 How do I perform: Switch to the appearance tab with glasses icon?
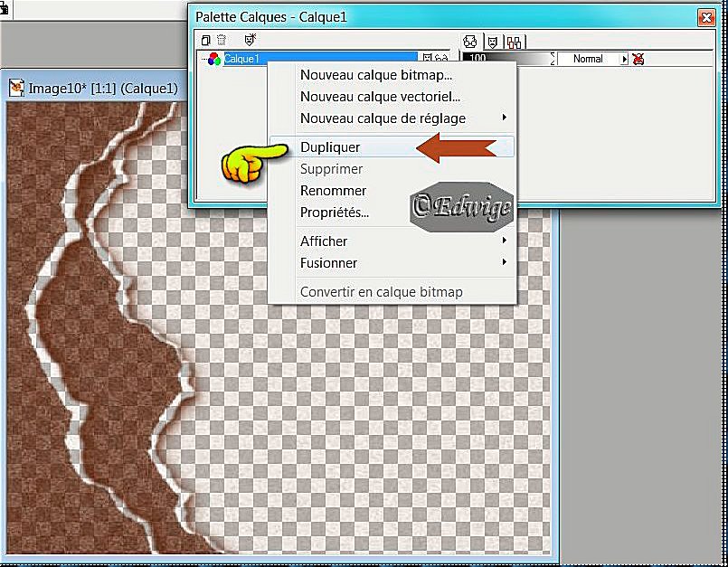[x=470, y=43]
